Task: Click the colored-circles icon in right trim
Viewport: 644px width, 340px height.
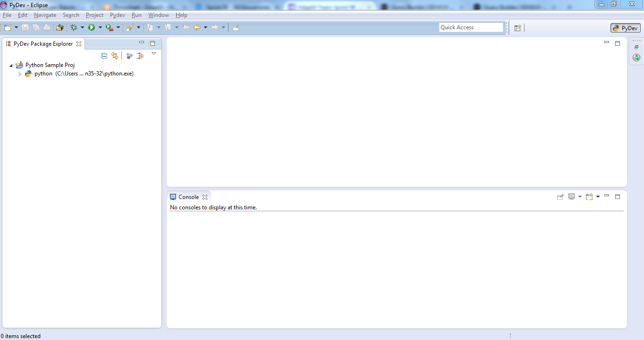Action: [636, 58]
